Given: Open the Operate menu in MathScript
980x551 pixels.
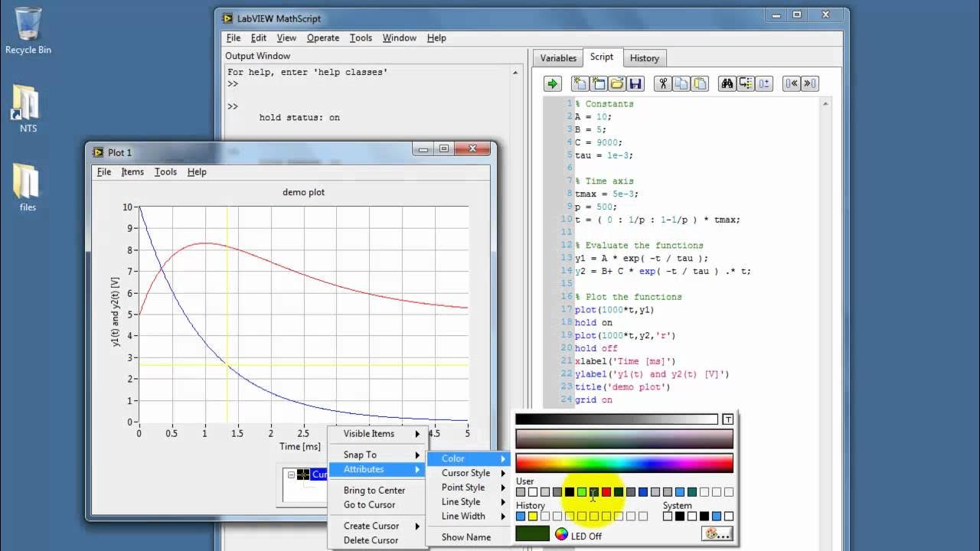Looking at the screenshot, I should [x=323, y=37].
